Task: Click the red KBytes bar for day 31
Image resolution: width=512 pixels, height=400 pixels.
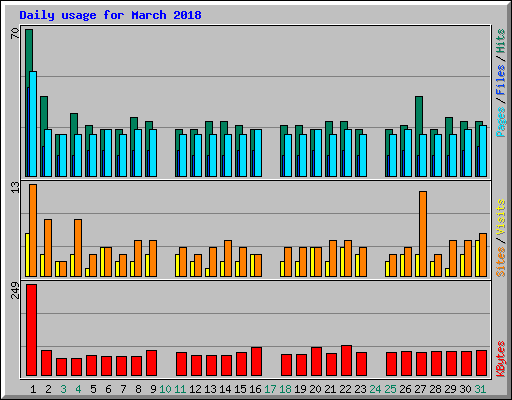Action: 482,363
